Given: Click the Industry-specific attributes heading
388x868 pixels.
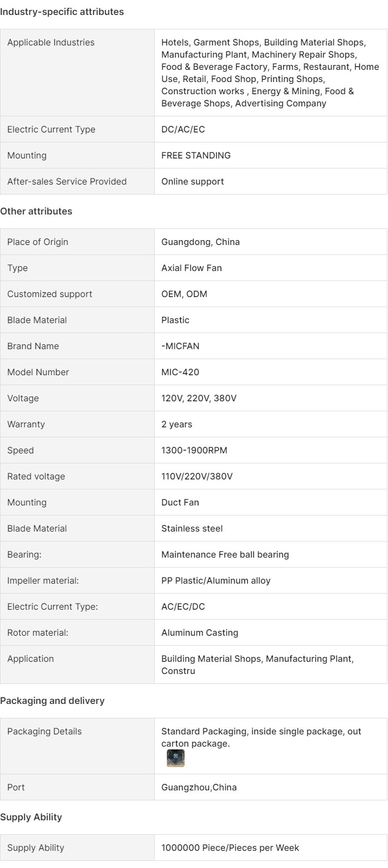Looking at the screenshot, I should coord(62,12).
